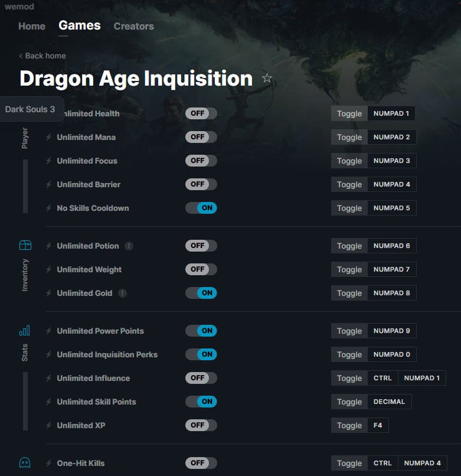The width and height of the screenshot is (461, 476).
Task: Click the lightning icon beside Unlimited Inquisition Perks
Action: click(49, 354)
